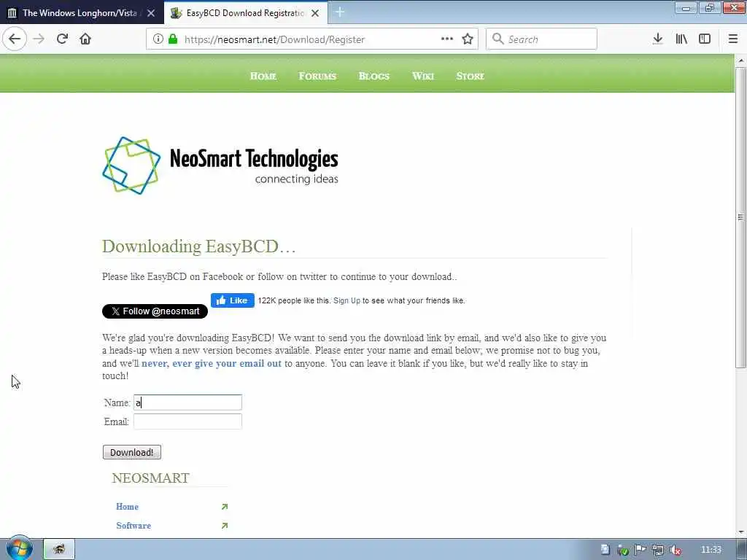Close the EasyBCD Download Registration tab
Image resolution: width=747 pixels, height=560 pixels.
coord(315,13)
